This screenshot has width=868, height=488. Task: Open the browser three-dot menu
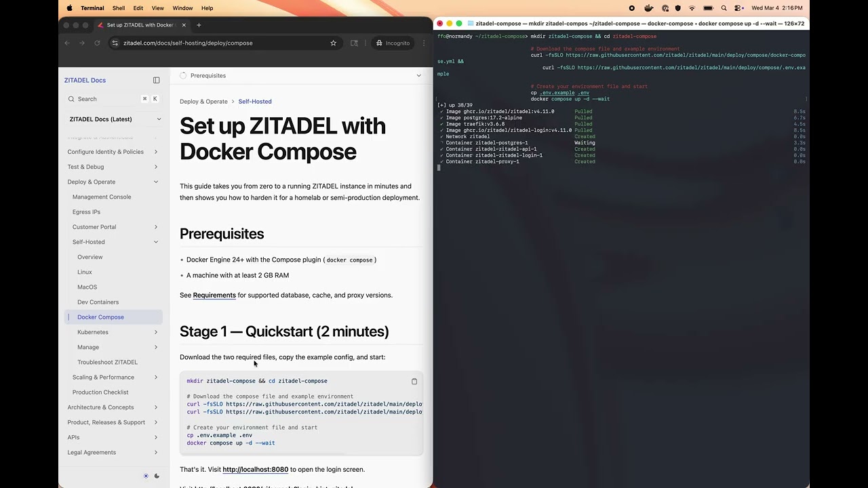tap(424, 43)
